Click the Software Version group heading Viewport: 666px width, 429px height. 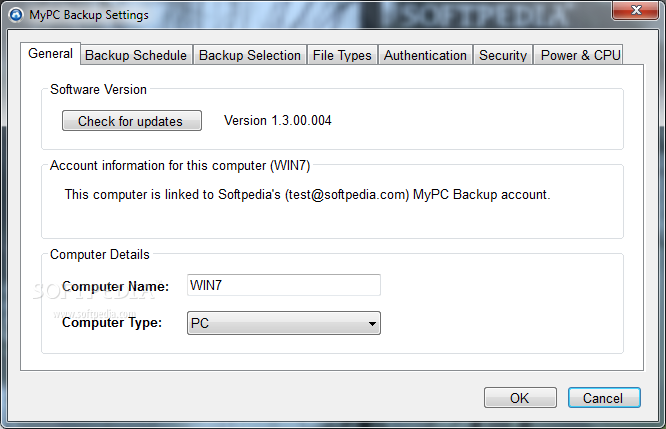pyautogui.click(x=98, y=90)
